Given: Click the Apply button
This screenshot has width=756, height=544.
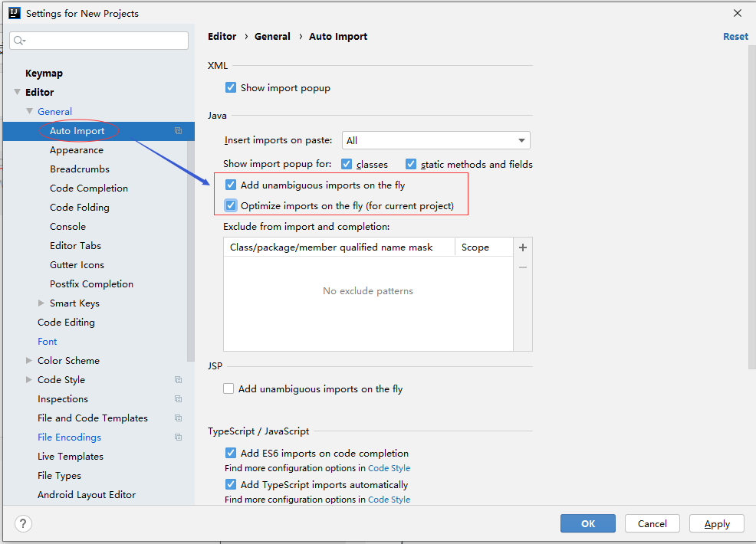Looking at the screenshot, I should click(716, 523).
